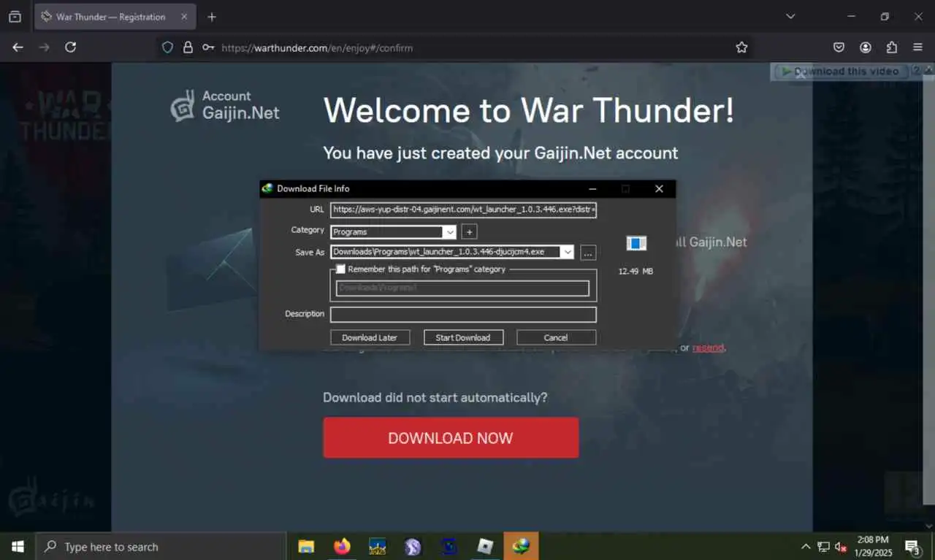Click the Download File Info dialog title bar icon
The width and height of the screenshot is (935, 560).
pyautogui.click(x=267, y=188)
